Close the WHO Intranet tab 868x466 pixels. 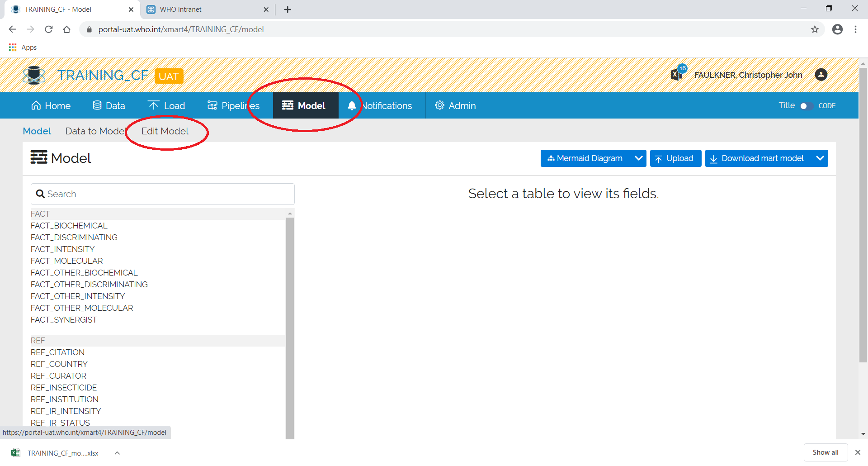point(266,10)
